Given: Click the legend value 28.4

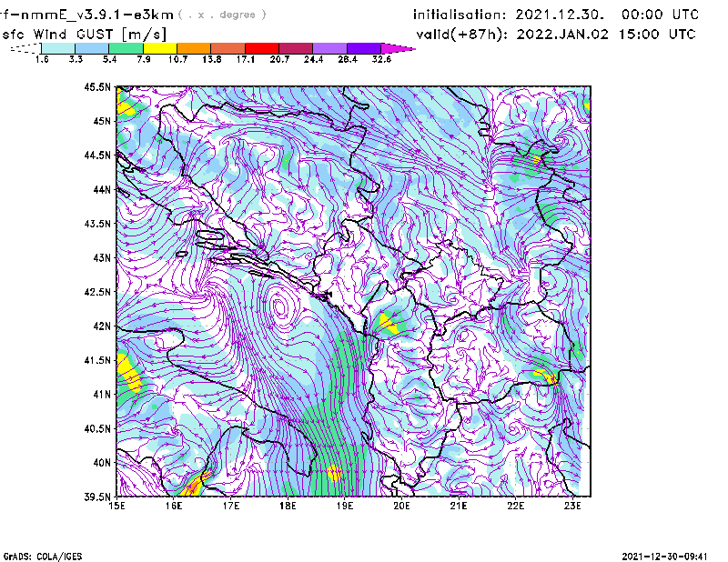Looking at the screenshot, I should pos(348,59).
